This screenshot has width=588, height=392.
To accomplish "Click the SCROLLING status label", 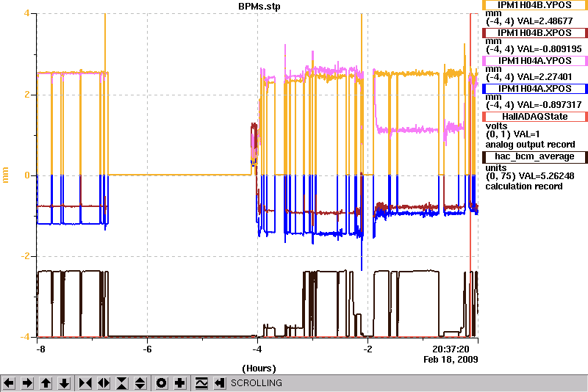I will [x=257, y=383].
